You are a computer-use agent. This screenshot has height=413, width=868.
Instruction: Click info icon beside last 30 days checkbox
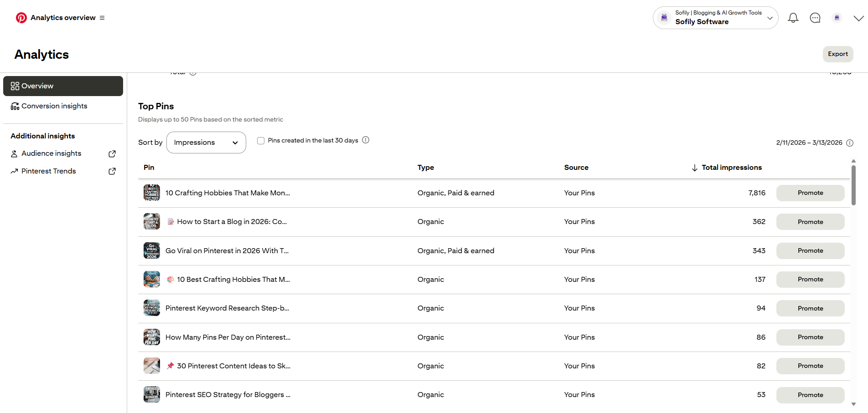[366, 140]
